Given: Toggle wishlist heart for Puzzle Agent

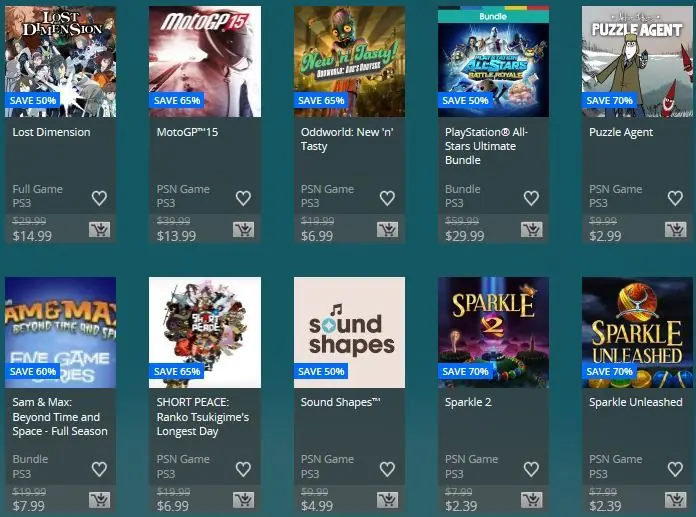Looking at the screenshot, I should tap(676, 198).
